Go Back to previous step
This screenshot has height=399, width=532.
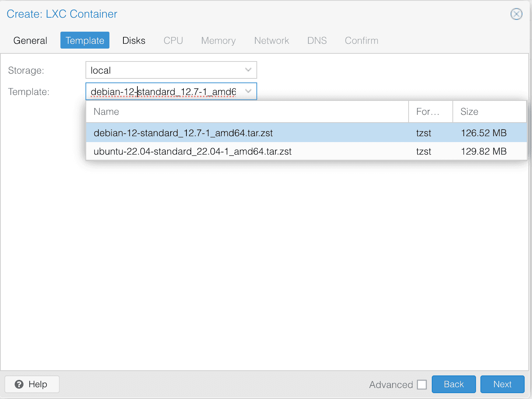(454, 384)
